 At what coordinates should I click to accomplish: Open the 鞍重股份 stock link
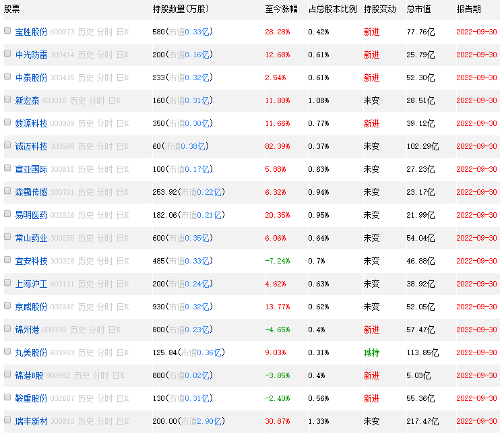(x=31, y=398)
